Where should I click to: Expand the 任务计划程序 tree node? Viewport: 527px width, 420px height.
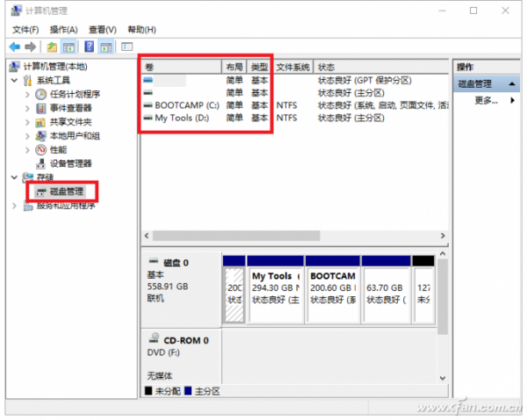point(27,95)
